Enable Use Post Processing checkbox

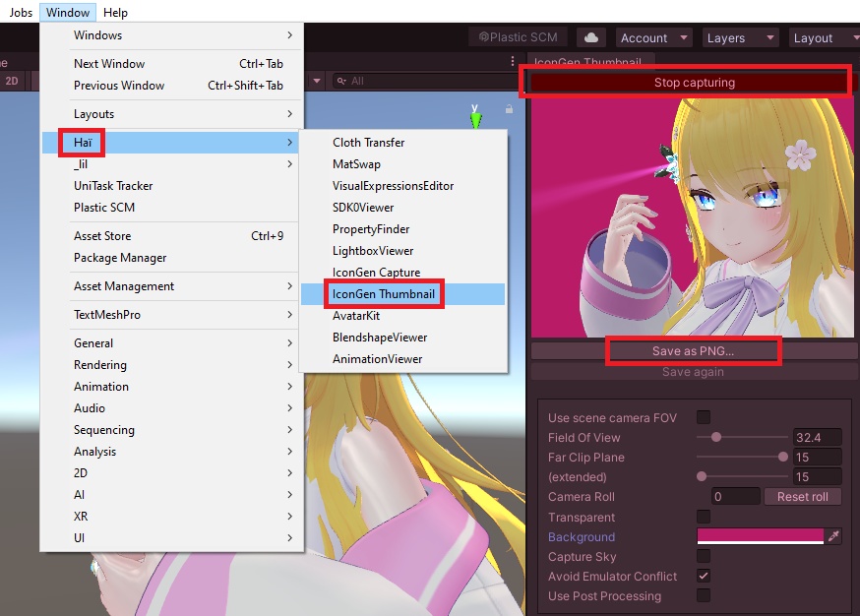[704, 595]
